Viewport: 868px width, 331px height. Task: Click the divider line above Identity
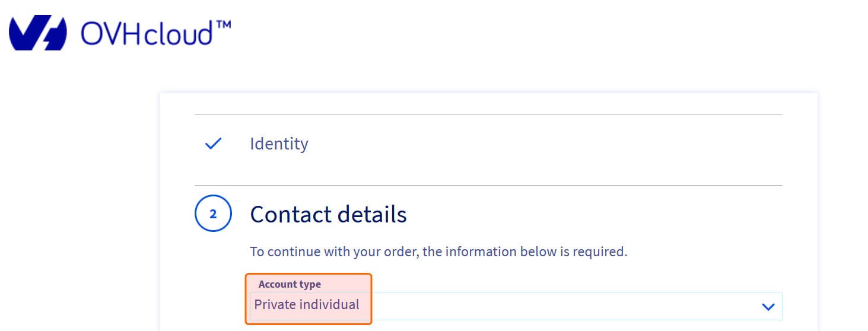(488, 114)
